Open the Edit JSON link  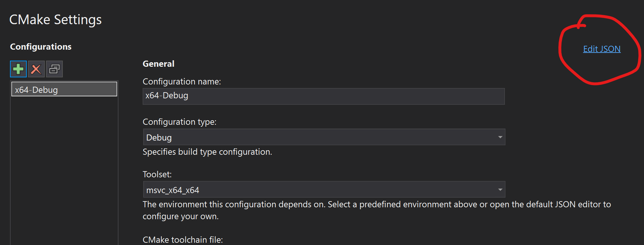(x=602, y=49)
